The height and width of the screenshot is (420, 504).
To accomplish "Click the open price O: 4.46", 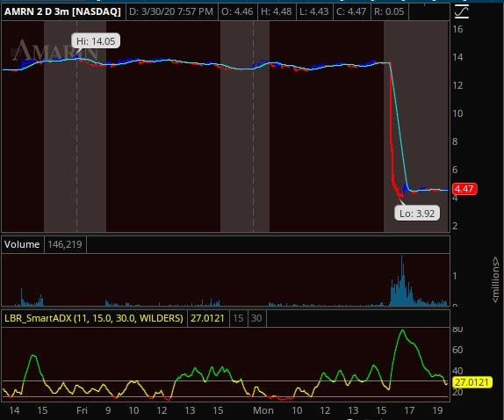I will (x=237, y=12).
